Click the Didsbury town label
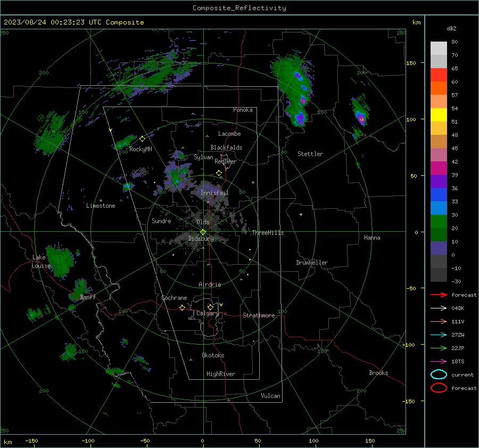479x448 pixels. coord(201,239)
